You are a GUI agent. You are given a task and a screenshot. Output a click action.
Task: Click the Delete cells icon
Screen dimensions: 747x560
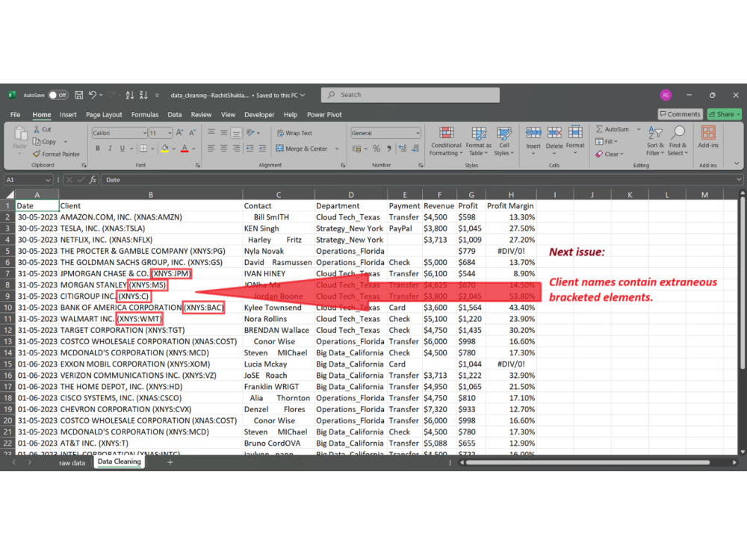click(554, 133)
